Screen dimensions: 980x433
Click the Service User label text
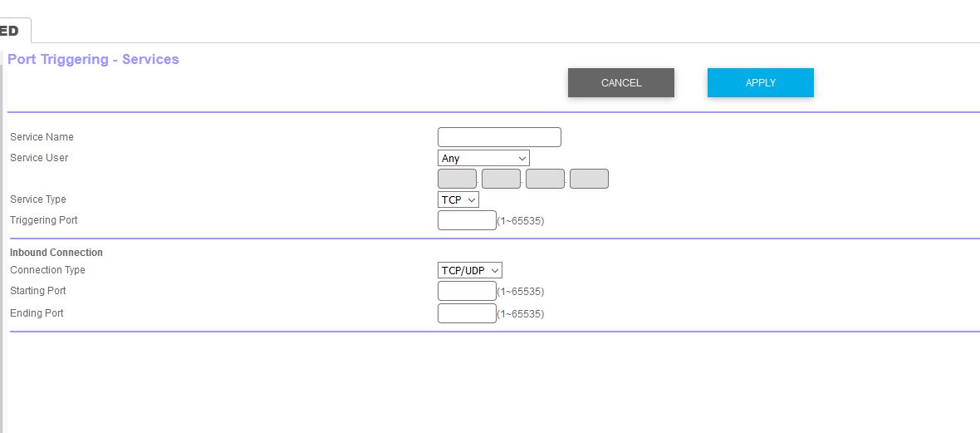39,158
